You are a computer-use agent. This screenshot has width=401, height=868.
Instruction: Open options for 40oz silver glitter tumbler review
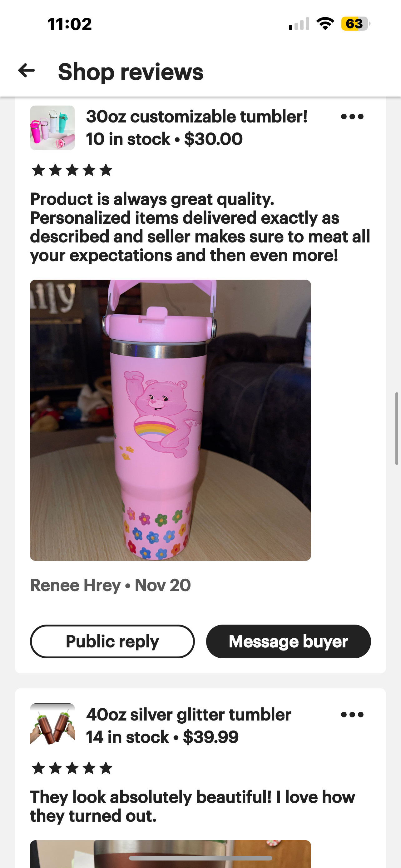point(352,714)
